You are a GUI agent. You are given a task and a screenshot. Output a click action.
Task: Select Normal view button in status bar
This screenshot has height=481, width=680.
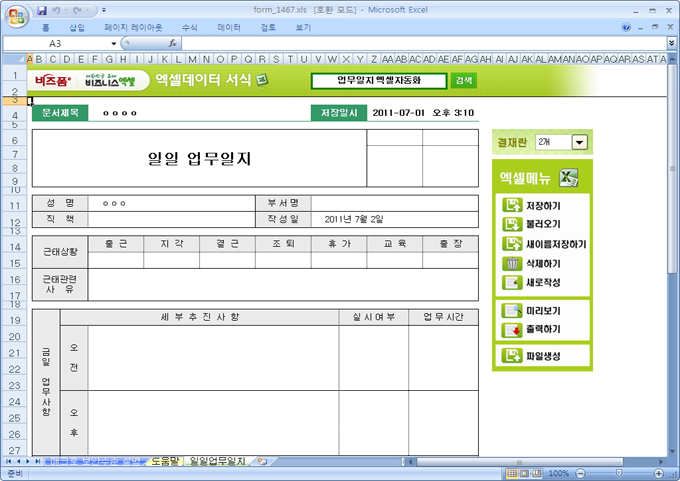tap(512, 473)
